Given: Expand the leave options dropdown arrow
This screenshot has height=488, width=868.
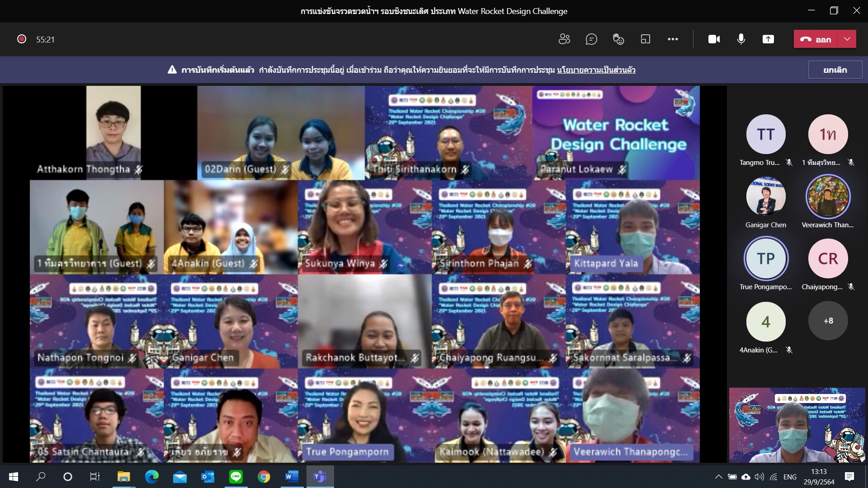Looking at the screenshot, I should pos(847,39).
